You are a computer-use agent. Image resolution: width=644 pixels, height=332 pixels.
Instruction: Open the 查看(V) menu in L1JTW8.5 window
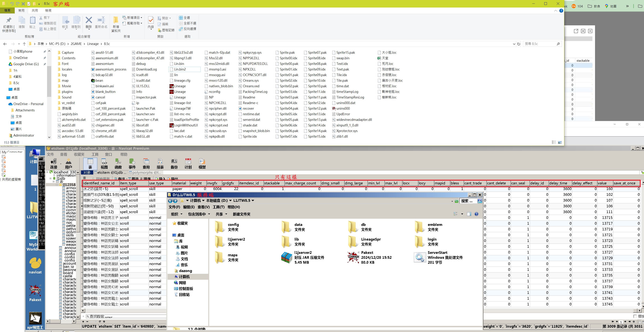click(x=203, y=207)
